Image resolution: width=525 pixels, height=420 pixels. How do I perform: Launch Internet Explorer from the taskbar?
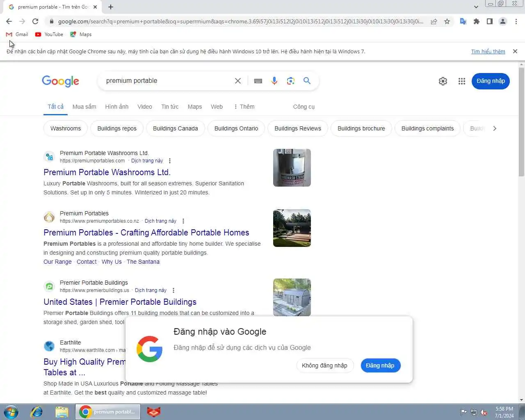[37, 412]
